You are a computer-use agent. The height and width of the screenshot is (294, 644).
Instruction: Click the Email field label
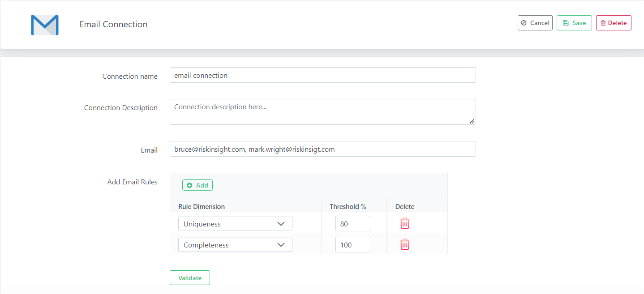tap(149, 150)
